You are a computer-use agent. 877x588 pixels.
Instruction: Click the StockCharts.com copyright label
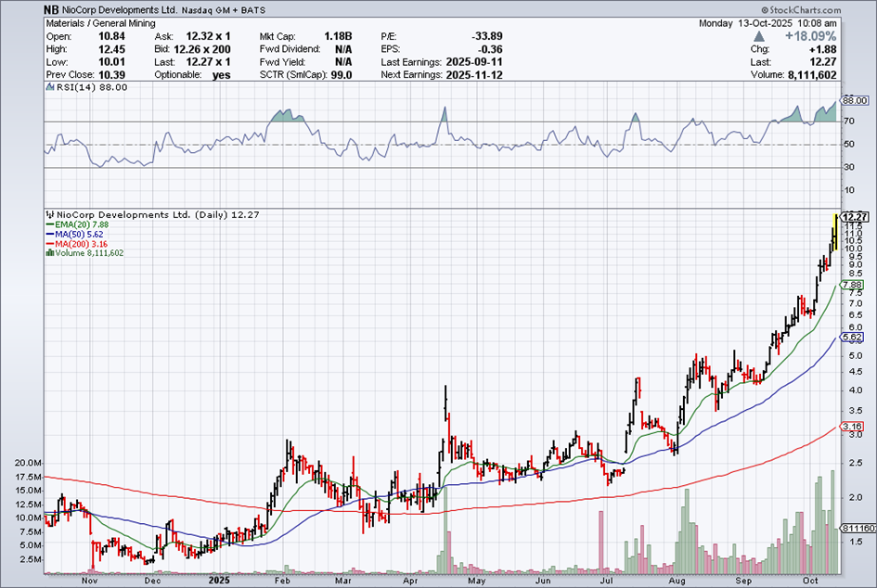801,10
